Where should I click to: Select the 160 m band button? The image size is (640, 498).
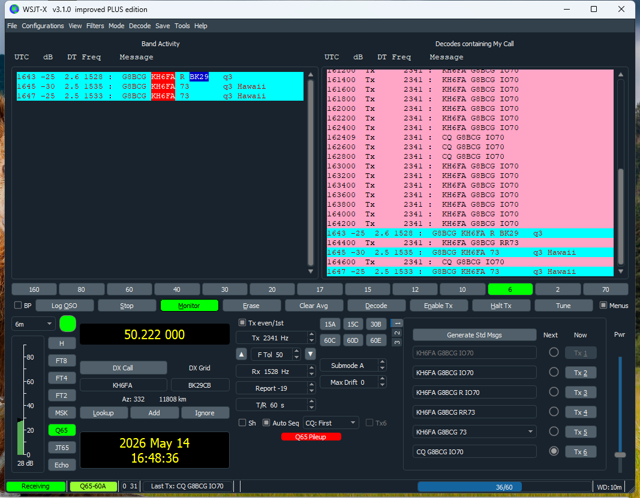coord(34,289)
